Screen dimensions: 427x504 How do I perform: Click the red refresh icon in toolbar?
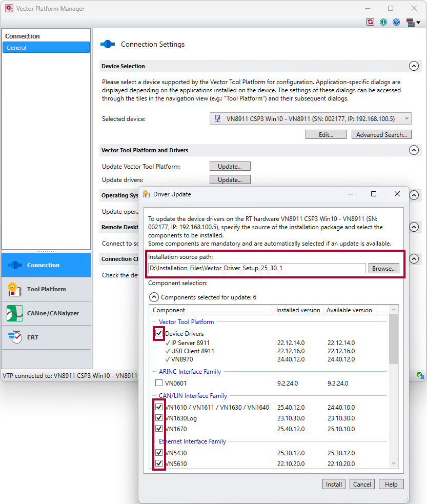pos(370,22)
